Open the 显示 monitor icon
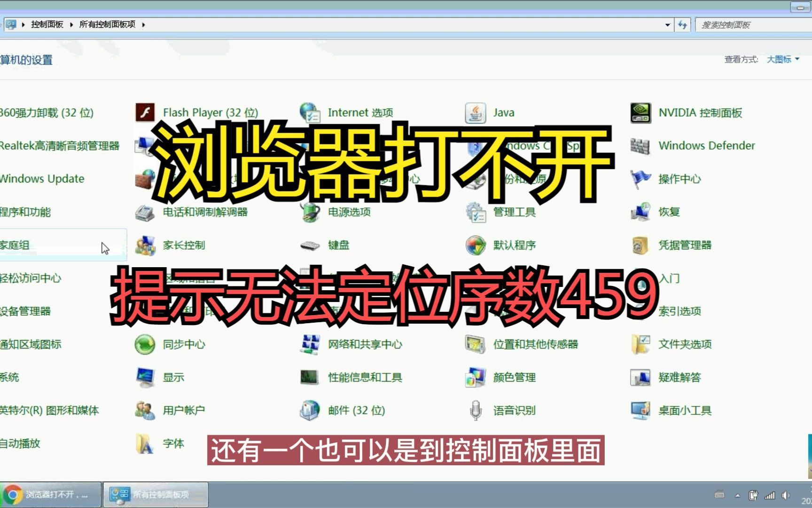 [x=145, y=377]
